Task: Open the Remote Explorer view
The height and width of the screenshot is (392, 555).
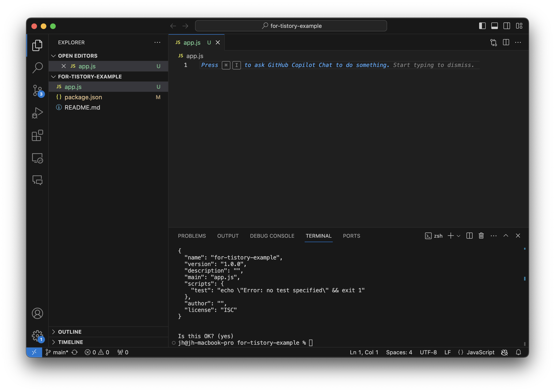Action: (37, 158)
